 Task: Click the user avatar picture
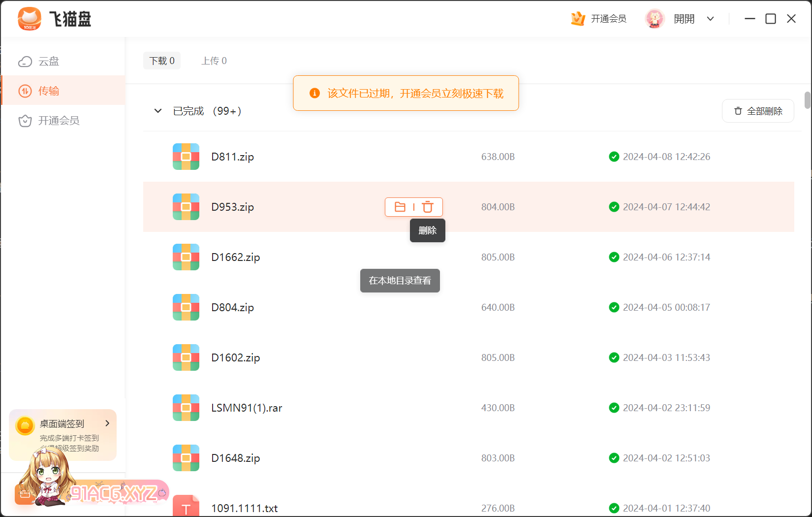655,19
